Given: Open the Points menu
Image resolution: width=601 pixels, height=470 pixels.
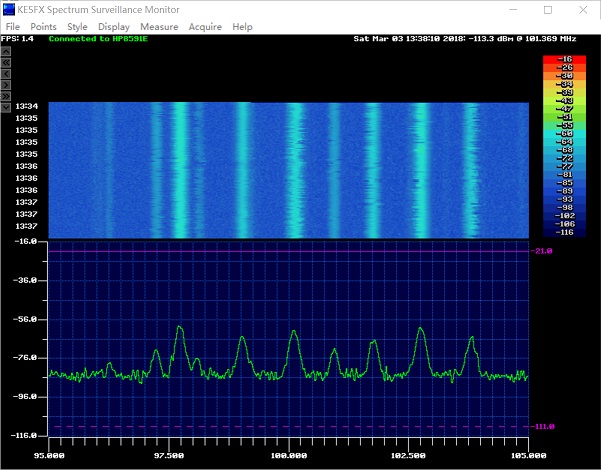Looking at the screenshot, I should coord(43,27).
